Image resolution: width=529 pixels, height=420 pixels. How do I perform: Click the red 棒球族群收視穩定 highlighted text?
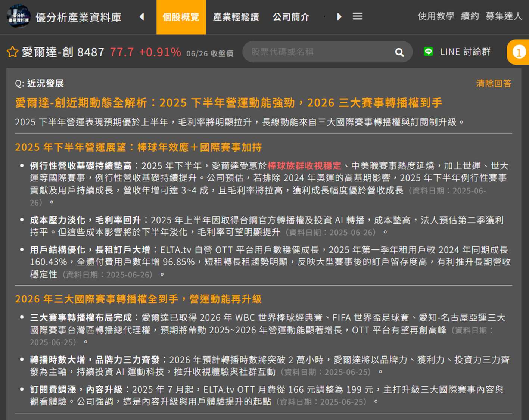[x=304, y=166]
